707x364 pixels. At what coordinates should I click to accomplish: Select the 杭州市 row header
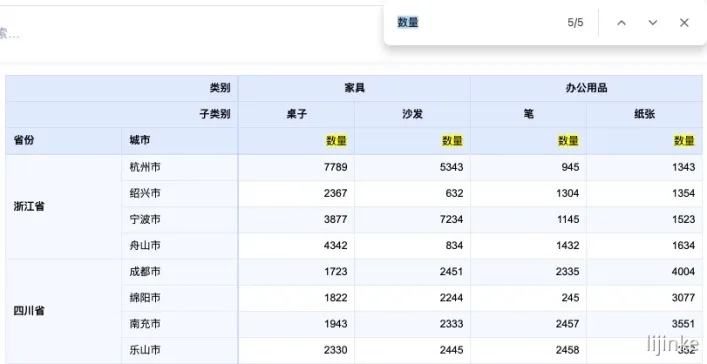[180, 167]
